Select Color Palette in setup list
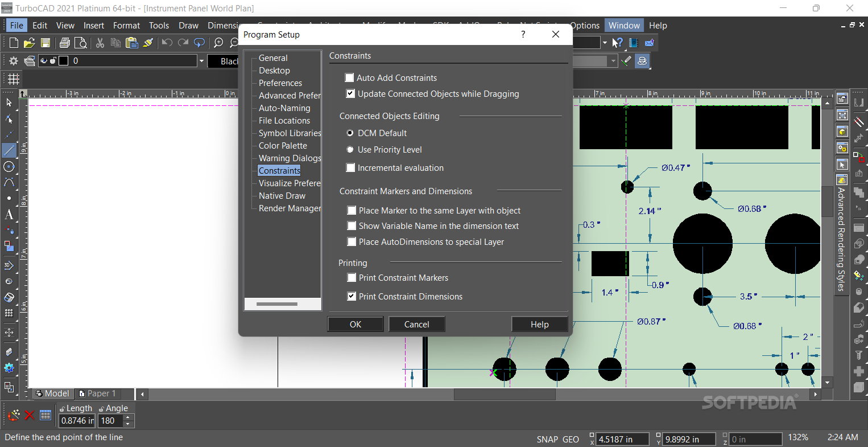The width and height of the screenshot is (868, 447). point(283,146)
